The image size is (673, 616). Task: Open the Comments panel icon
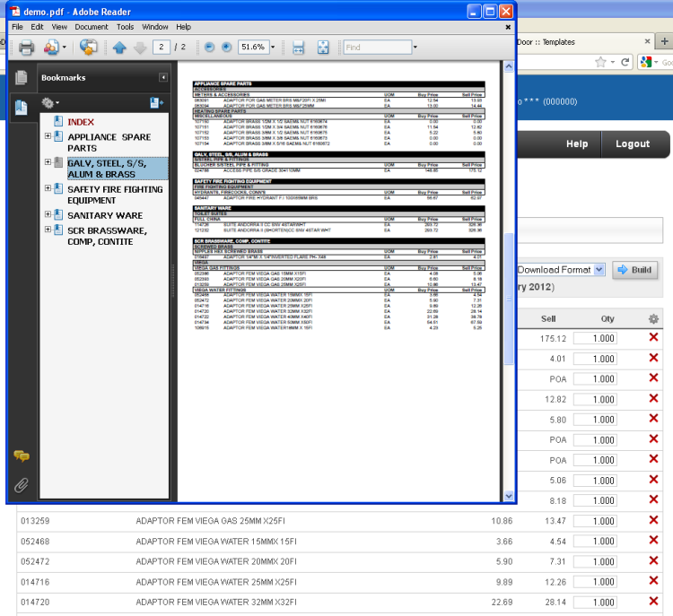tap(21, 456)
